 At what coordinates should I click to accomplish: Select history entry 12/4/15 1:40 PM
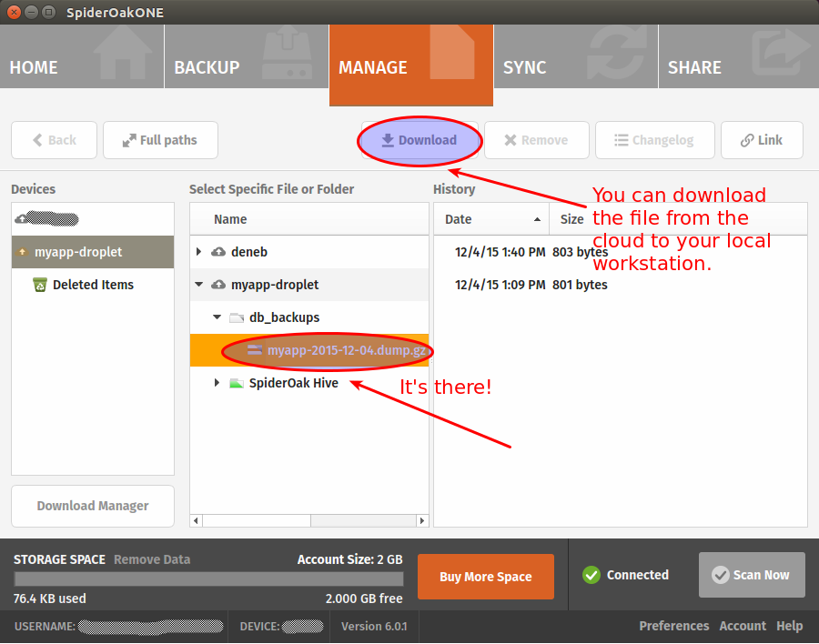[x=621, y=252]
